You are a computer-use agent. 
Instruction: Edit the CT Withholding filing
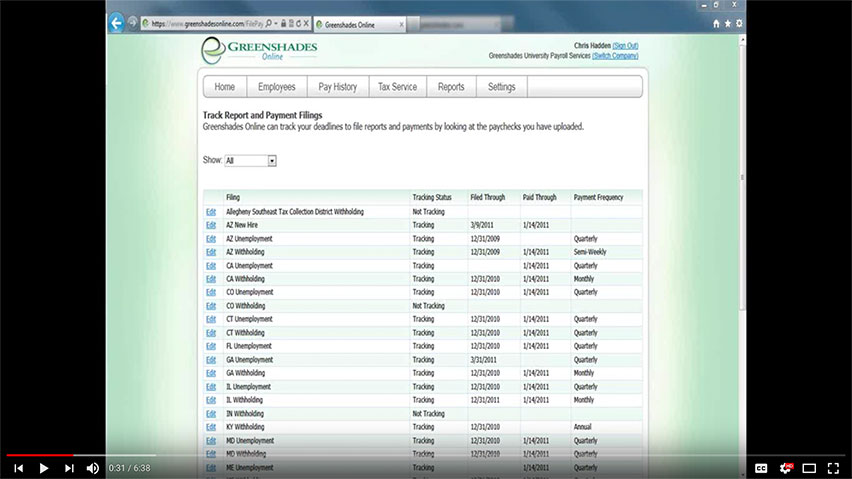[211, 333]
